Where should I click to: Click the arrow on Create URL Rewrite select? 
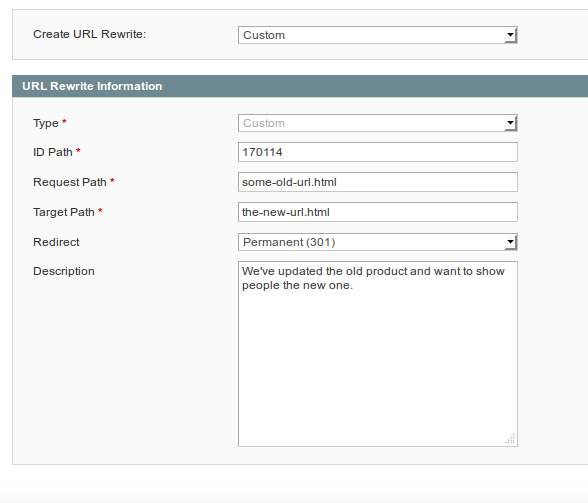point(510,35)
